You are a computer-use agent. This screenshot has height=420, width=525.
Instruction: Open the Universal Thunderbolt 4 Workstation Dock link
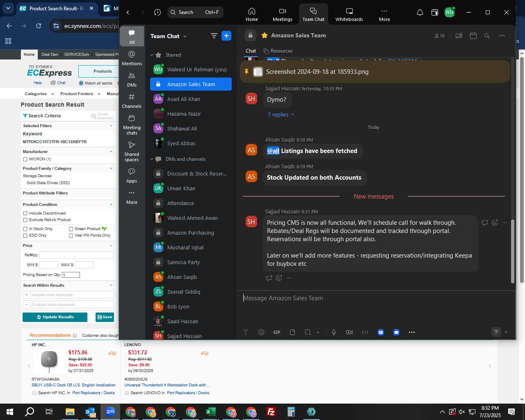pos(167,385)
